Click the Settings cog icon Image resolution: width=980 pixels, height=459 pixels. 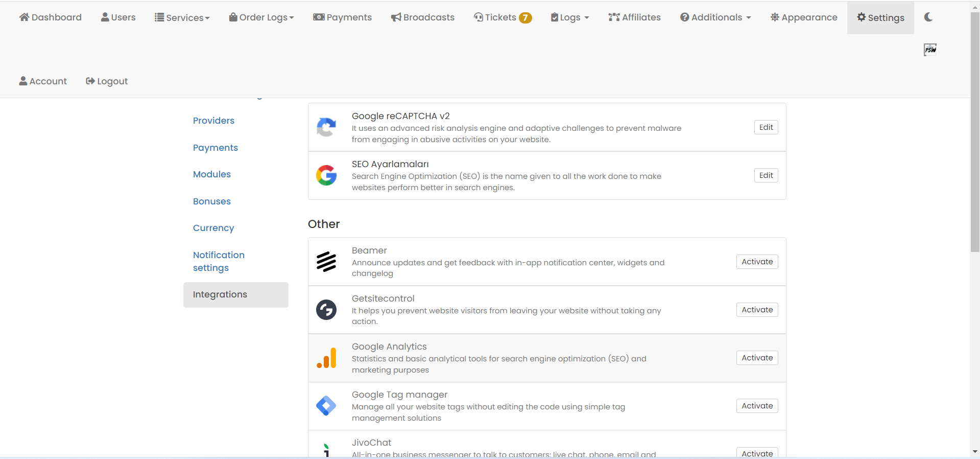click(x=862, y=17)
